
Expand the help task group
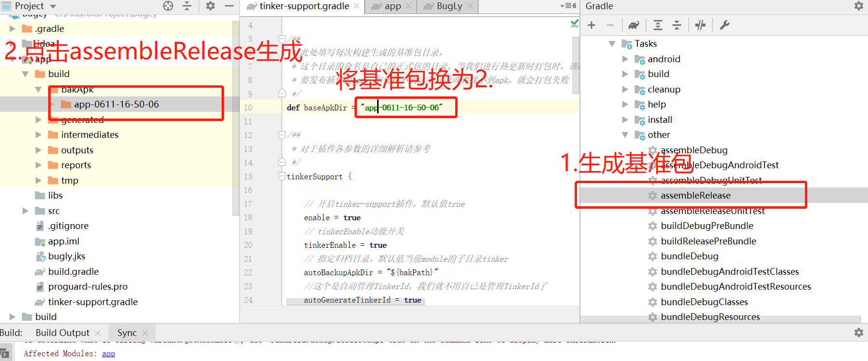[625, 105]
